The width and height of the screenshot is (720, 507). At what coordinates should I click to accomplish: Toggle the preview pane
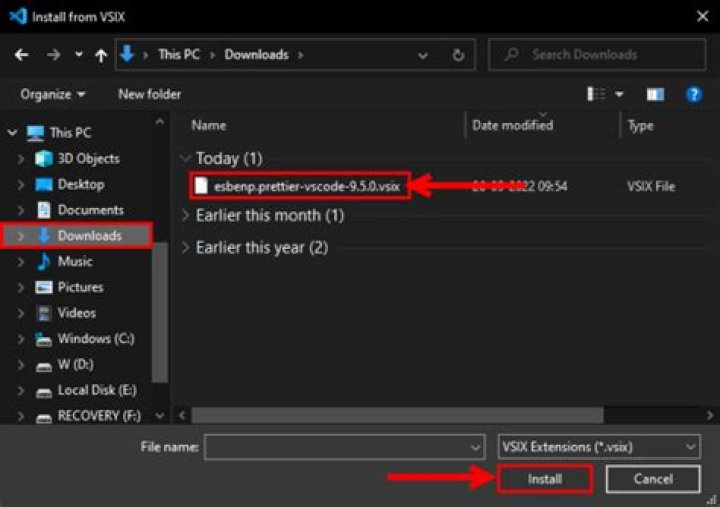655,95
